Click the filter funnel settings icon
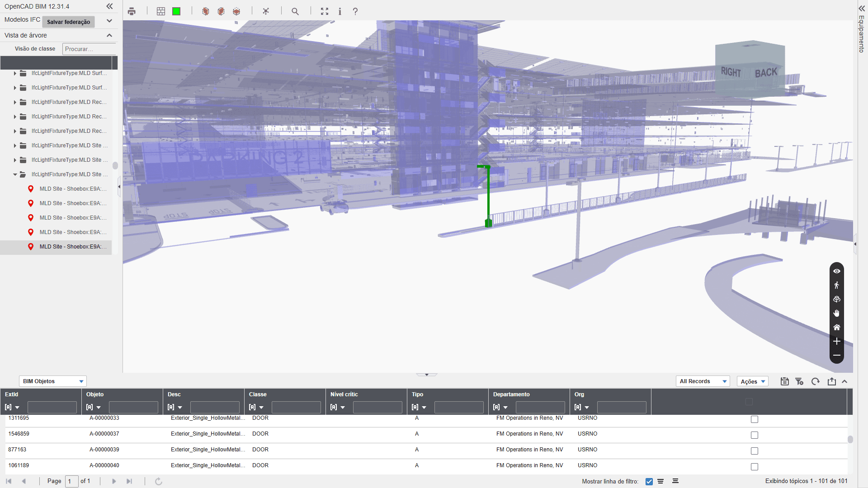 pyautogui.click(x=799, y=381)
